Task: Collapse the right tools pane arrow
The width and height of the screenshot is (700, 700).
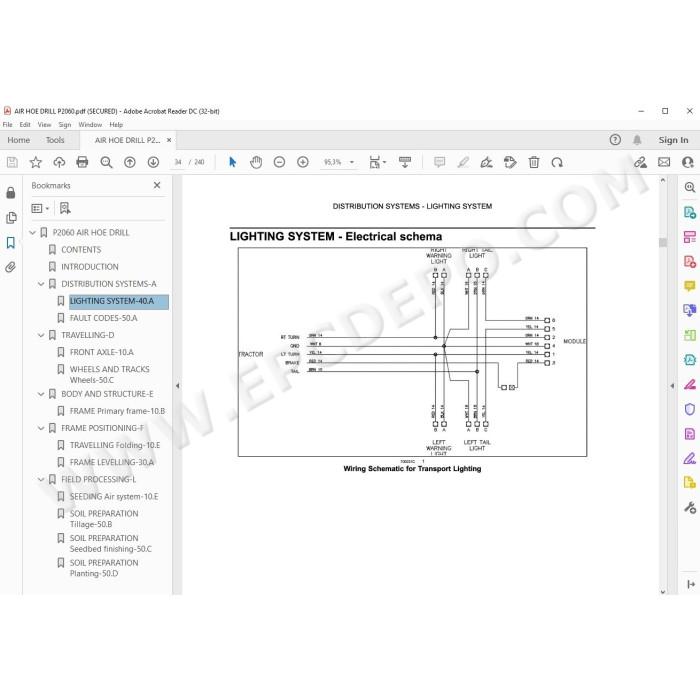Action: pyautogui.click(x=672, y=386)
